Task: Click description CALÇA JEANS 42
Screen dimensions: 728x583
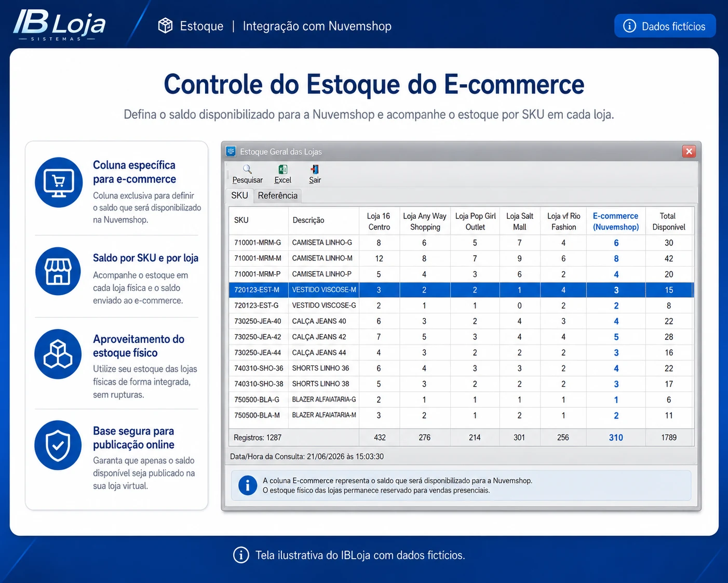Action: click(x=319, y=337)
